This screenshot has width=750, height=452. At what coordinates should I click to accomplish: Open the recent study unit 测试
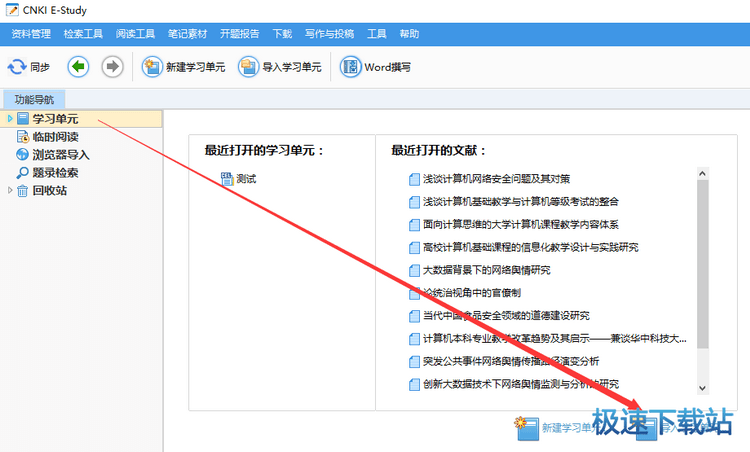coord(246,179)
